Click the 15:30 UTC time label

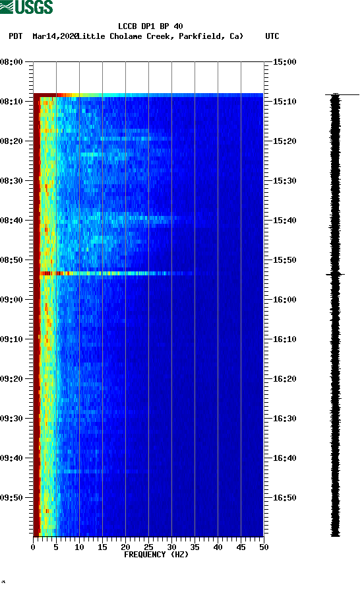pyautogui.click(x=284, y=181)
